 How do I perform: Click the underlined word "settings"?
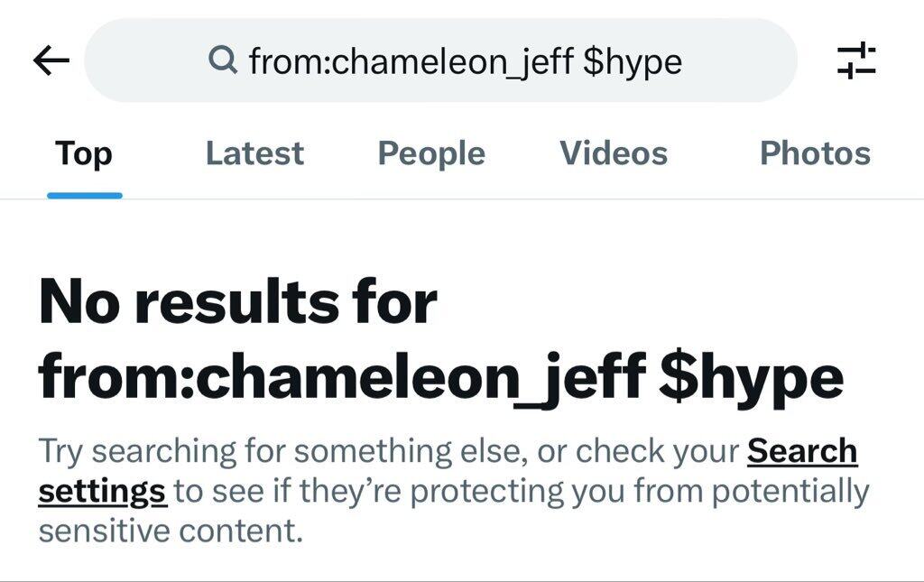pyautogui.click(x=102, y=492)
